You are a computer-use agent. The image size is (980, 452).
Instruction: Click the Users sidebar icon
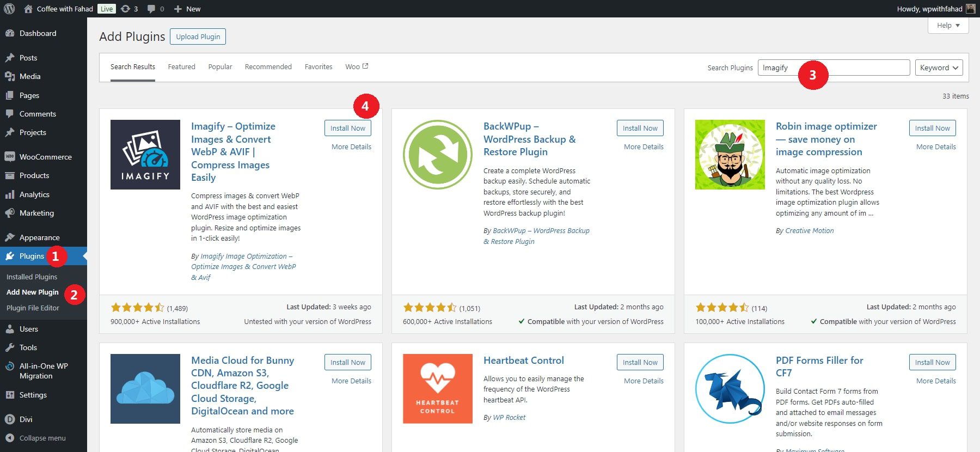[x=10, y=329]
